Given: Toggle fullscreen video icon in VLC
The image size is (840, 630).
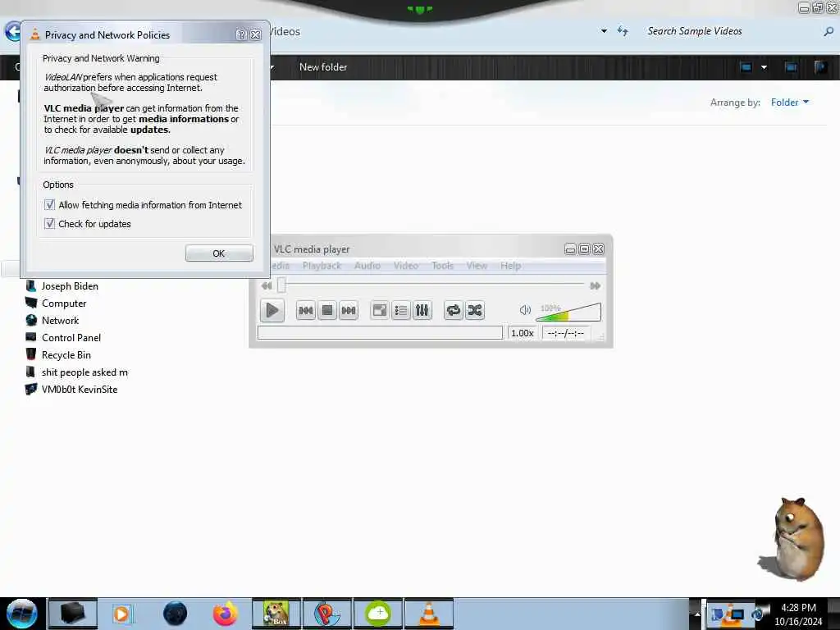Looking at the screenshot, I should pos(379,310).
